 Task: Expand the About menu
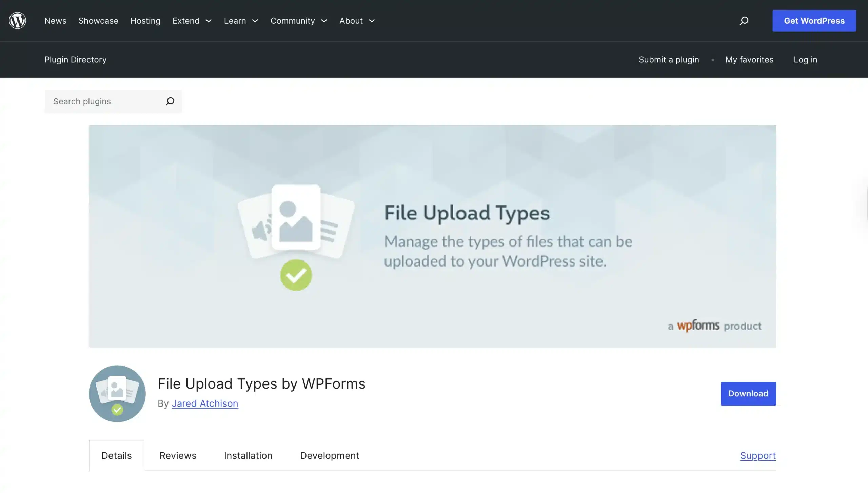point(357,21)
